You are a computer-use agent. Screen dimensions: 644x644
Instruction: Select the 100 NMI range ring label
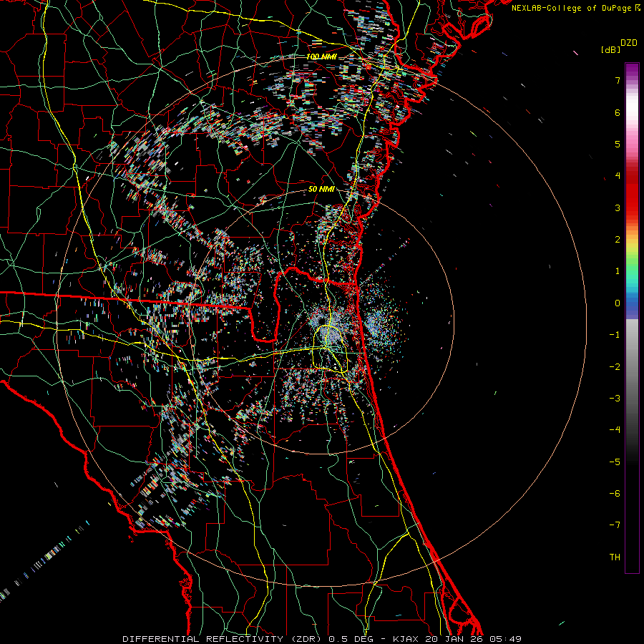coord(321,57)
